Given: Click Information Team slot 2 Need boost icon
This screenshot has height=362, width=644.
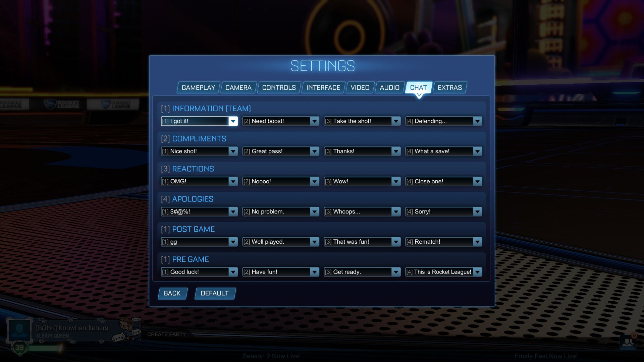Looking at the screenshot, I should click(315, 121).
